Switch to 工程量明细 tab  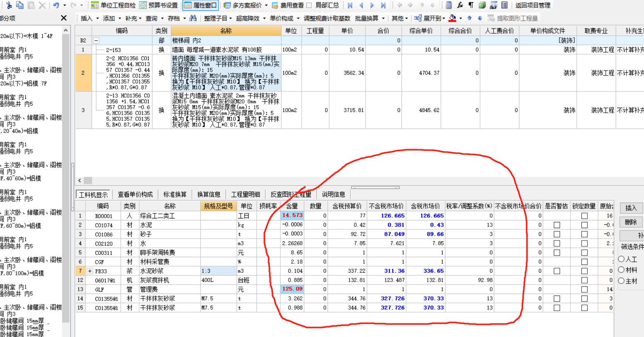click(245, 194)
